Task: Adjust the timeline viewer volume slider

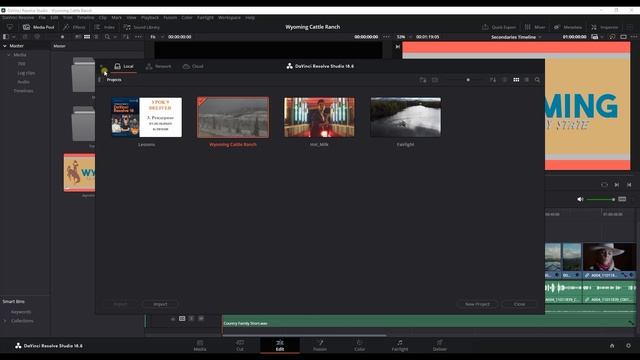Action: tap(601, 199)
